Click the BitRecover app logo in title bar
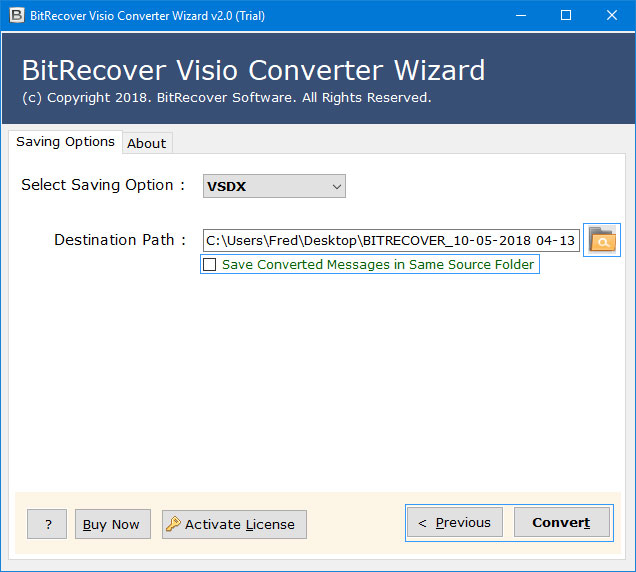This screenshot has height=572, width=636. [17, 15]
